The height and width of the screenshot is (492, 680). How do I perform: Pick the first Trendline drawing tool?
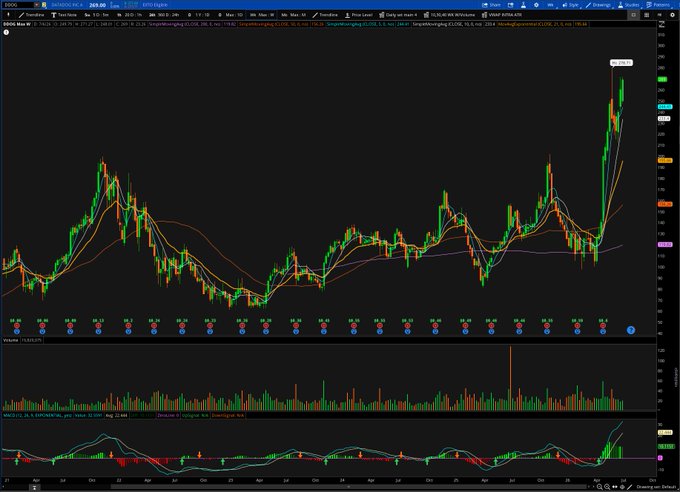coord(32,15)
